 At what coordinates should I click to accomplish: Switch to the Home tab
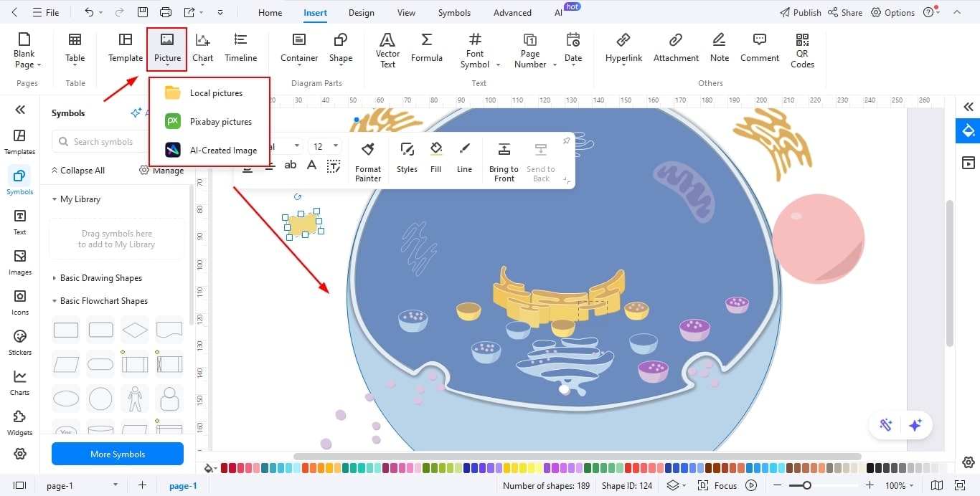(x=270, y=13)
